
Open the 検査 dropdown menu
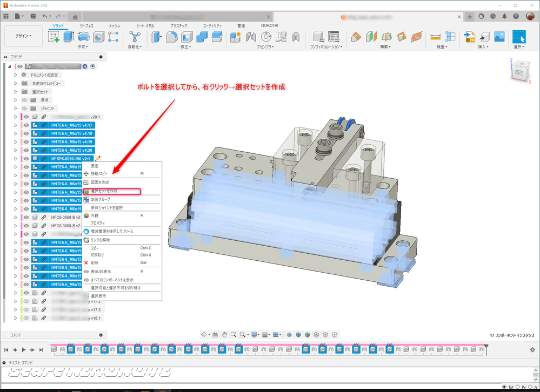pyautogui.click(x=442, y=47)
